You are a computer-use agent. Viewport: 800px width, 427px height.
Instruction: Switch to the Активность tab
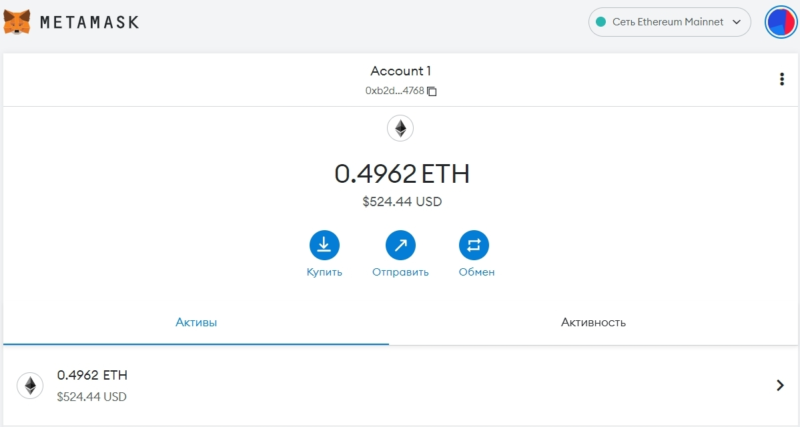click(593, 322)
